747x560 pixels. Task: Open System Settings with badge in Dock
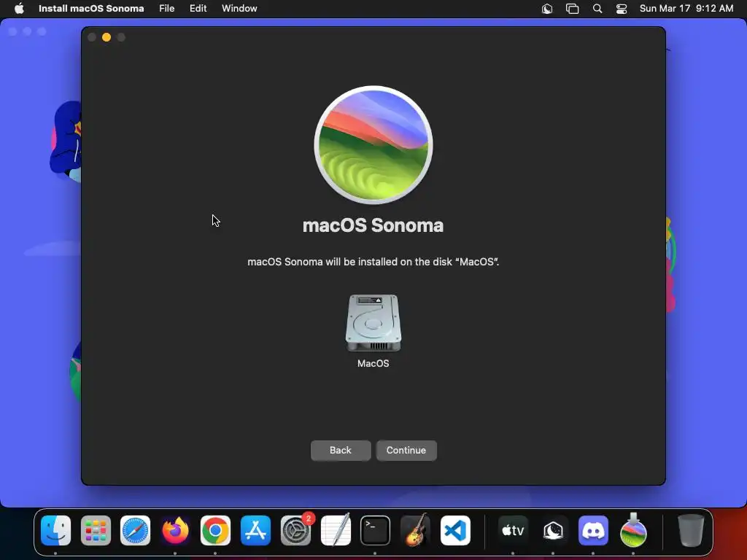pyautogui.click(x=296, y=530)
